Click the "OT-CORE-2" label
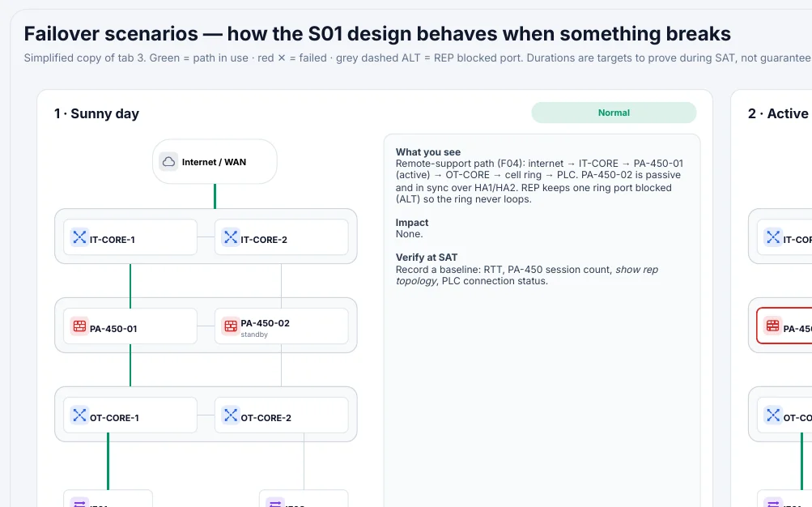Image resolution: width=812 pixels, height=507 pixels. point(266,418)
